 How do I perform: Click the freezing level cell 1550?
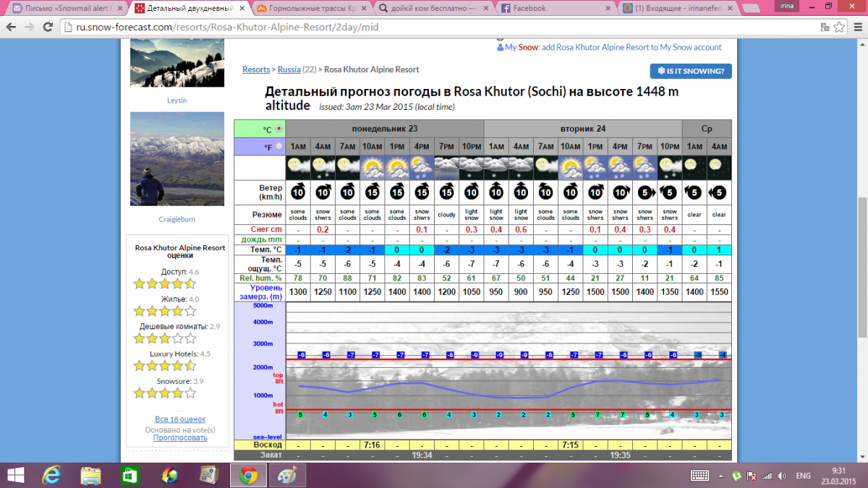[x=719, y=292]
